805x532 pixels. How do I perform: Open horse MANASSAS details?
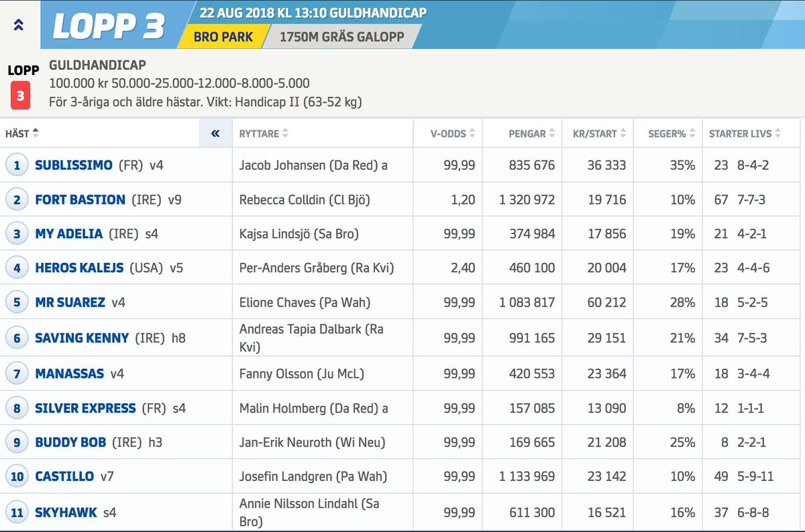tap(70, 373)
